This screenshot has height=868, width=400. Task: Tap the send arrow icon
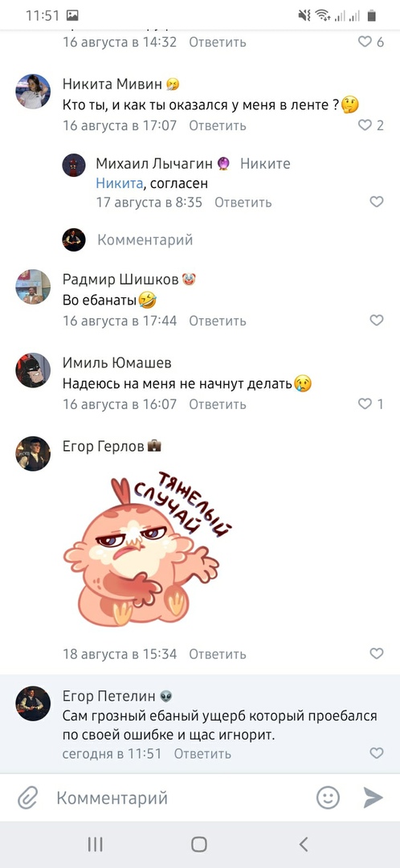(373, 798)
